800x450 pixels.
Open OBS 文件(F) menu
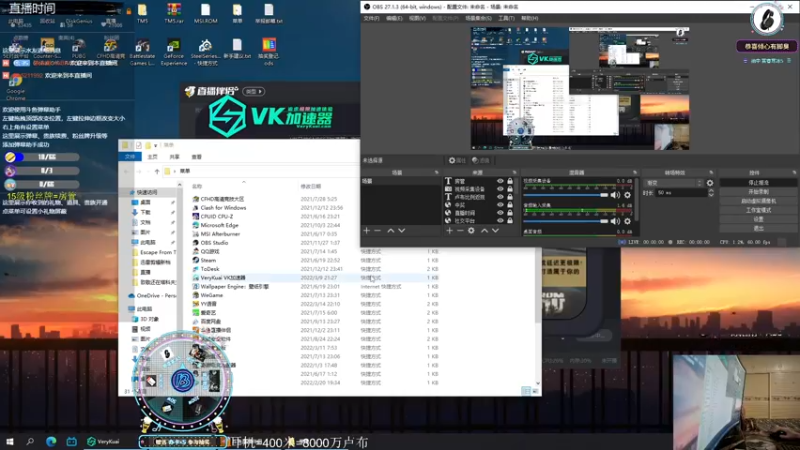coord(371,18)
